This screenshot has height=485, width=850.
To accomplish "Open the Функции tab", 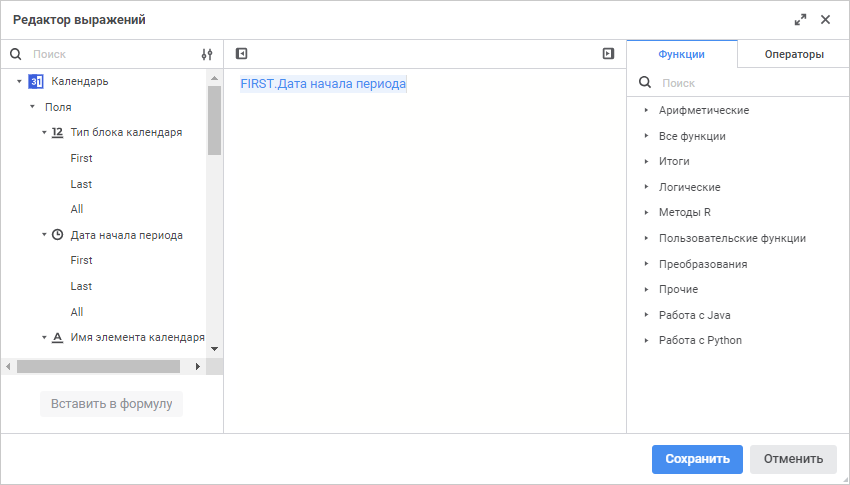I will [681, 55].
